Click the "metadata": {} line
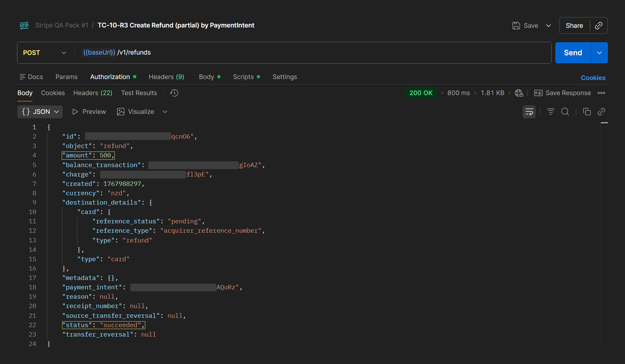Image resolution: width=625 pixels, height=364 pixels. click(90, 278)
